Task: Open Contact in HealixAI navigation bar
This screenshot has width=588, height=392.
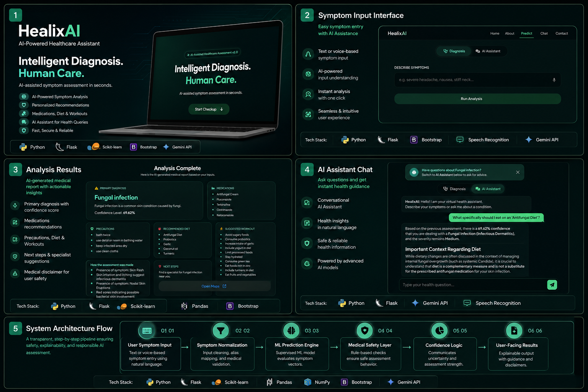Action: pyautogui.click(x=562, y=33)
